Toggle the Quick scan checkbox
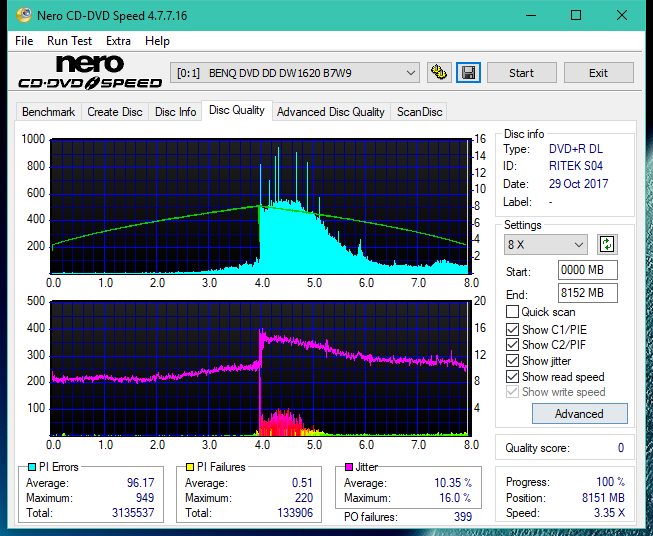This screenshot has width=653, height=536. tap(512, 312)
